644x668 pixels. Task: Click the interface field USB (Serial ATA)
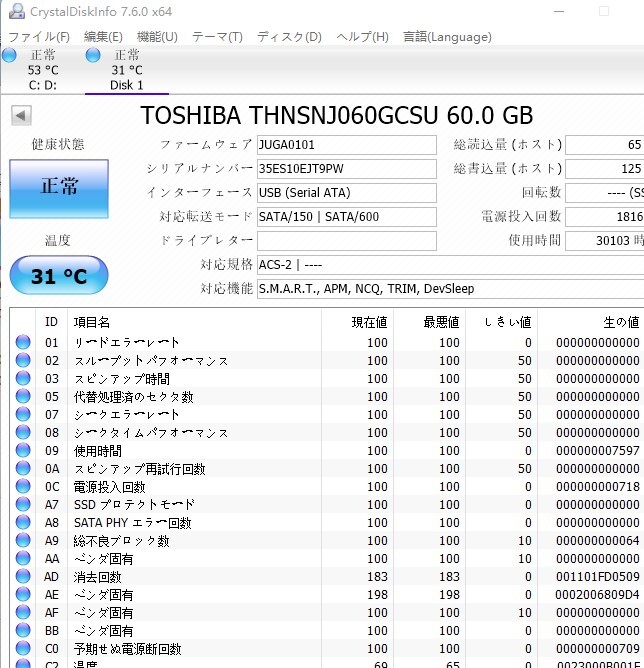(x=347, y=193)
